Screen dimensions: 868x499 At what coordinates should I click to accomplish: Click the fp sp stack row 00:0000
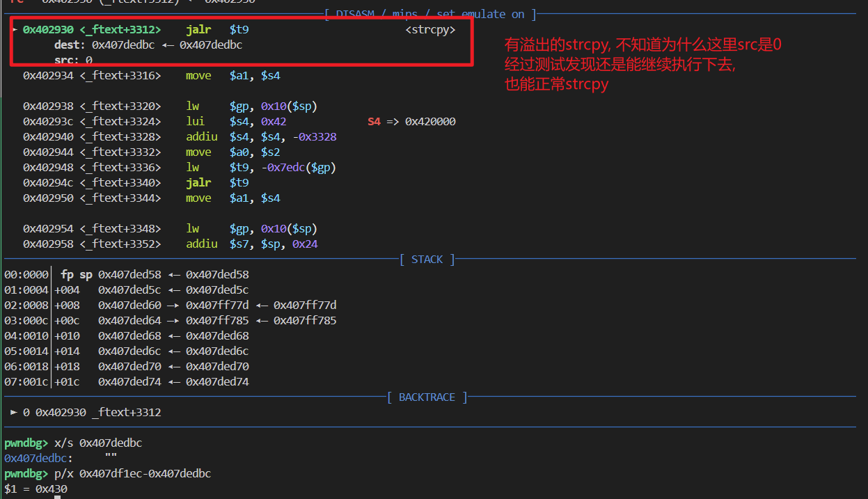pos(125,275)
